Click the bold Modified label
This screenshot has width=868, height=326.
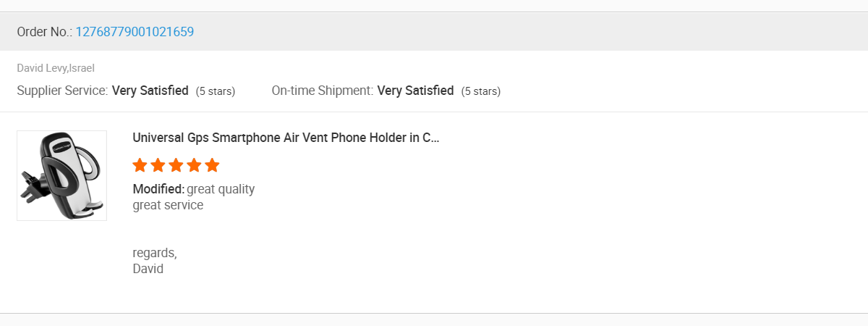[158, 189]
